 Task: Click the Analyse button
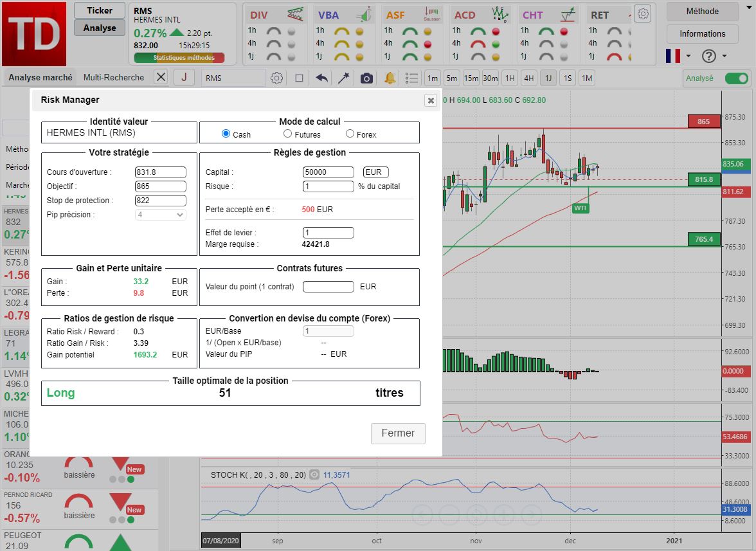(x=99, y=28)
